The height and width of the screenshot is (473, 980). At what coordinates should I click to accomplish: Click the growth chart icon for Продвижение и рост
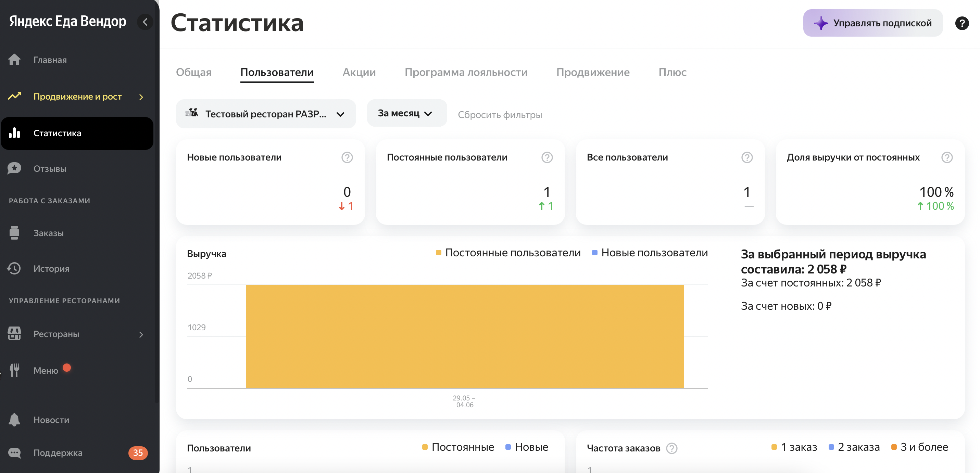click(14, 96)
